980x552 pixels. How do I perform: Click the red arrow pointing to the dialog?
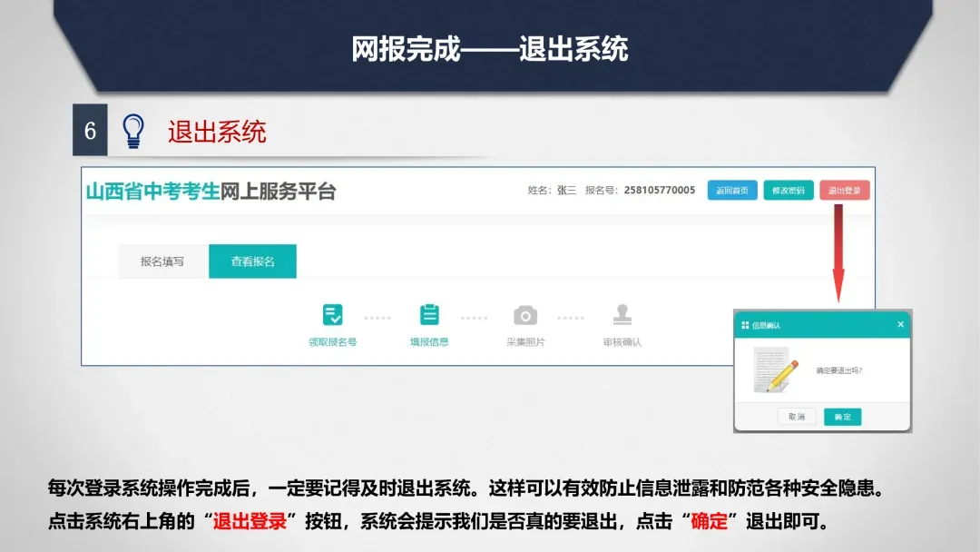[839, 254]
